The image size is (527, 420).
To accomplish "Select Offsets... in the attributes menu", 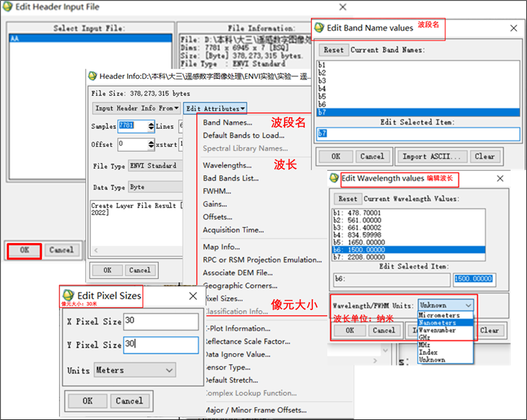I will pos(218,217).
